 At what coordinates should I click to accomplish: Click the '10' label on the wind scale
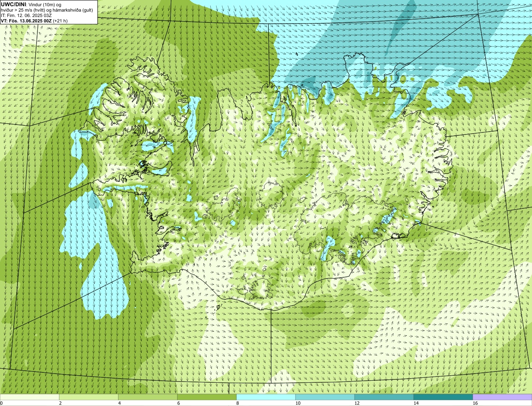pos(298,403)
